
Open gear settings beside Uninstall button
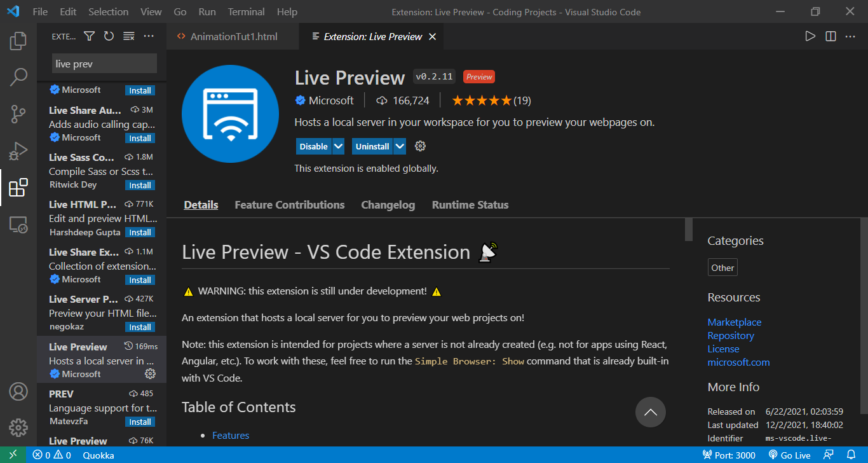420,146
